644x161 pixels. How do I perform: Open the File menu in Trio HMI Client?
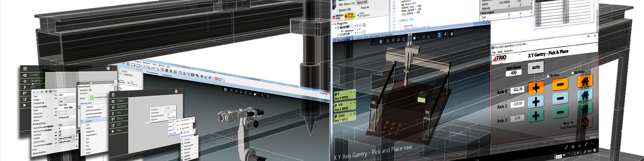[x=494, y=52]
